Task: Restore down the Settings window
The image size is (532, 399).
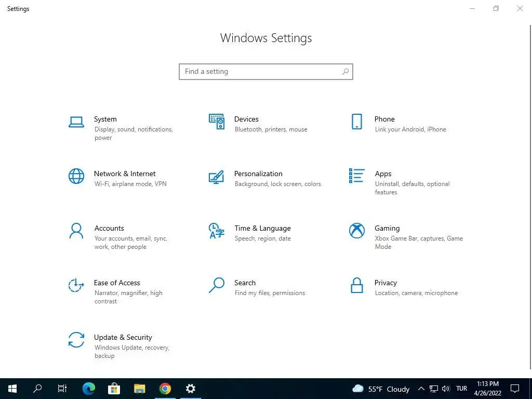Action: [x=496, y=8]
